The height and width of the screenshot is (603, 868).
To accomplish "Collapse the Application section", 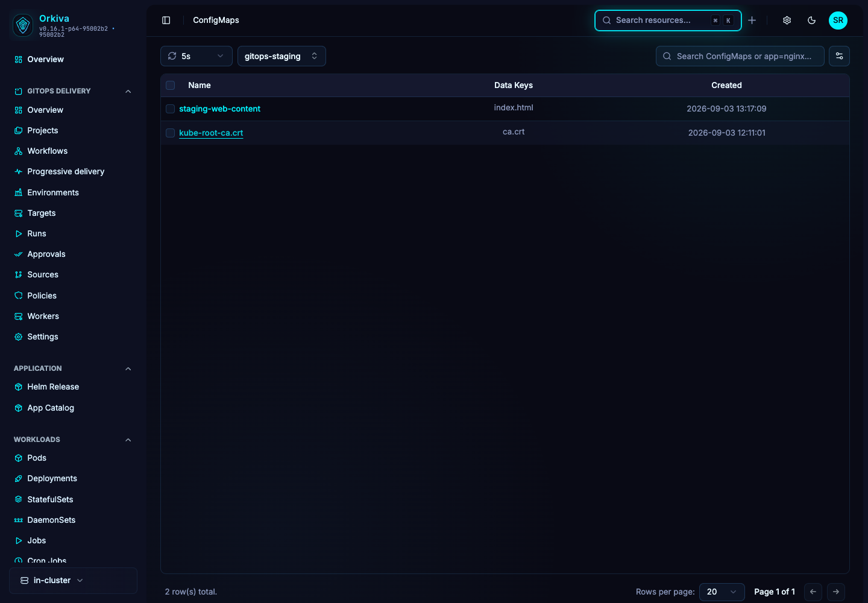I will tap(128, 368).
